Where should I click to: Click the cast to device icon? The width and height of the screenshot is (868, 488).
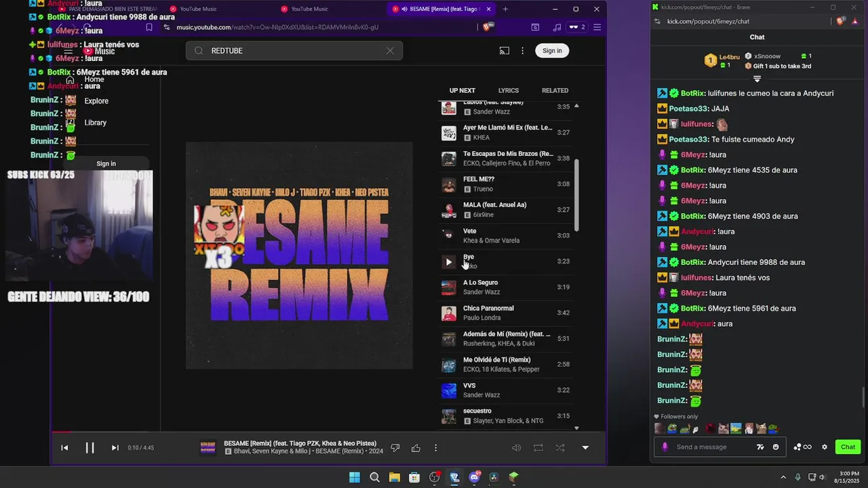[504, 51]
